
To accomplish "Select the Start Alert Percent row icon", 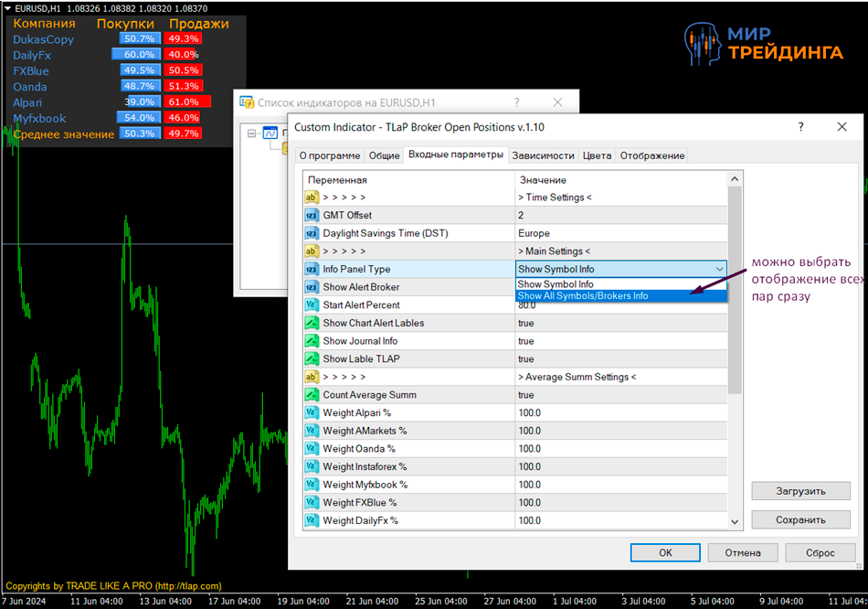I will coord(311,305).
